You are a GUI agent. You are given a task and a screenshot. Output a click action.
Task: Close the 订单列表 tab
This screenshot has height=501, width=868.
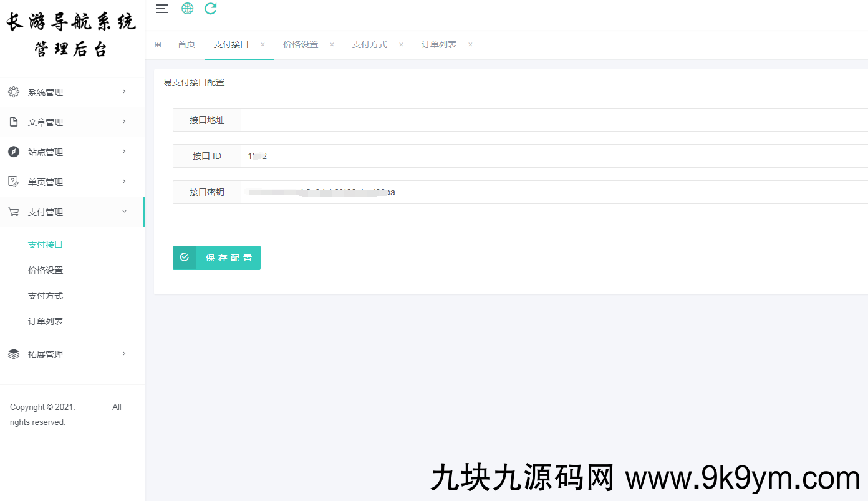(470, 45)
